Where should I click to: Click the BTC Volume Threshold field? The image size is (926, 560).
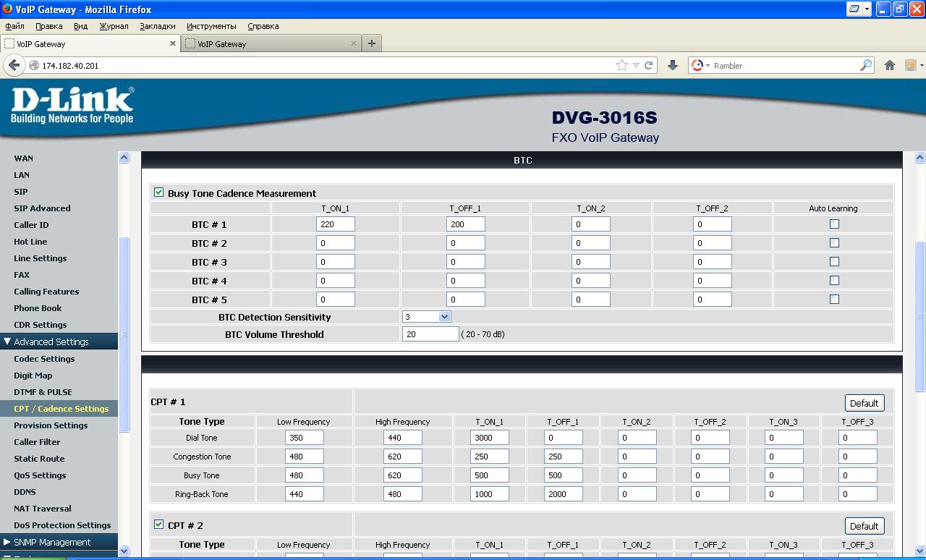430,334
